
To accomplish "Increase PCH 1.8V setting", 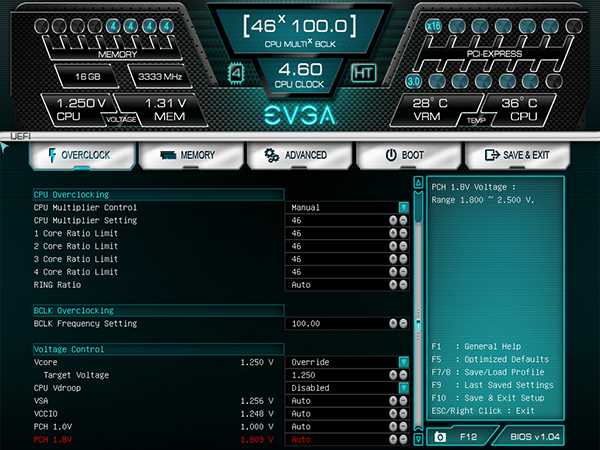I will [393, 440].
